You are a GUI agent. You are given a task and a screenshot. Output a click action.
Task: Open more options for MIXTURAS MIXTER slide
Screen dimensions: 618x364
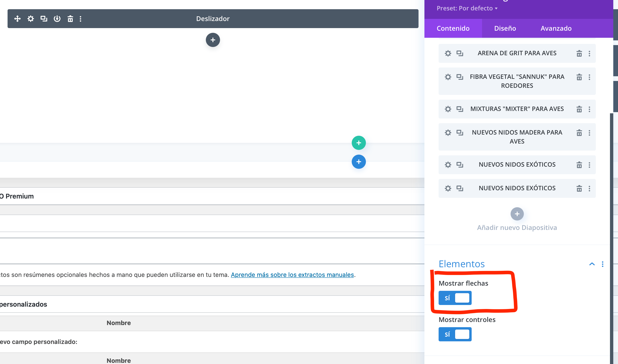click(x=589, y=109)
